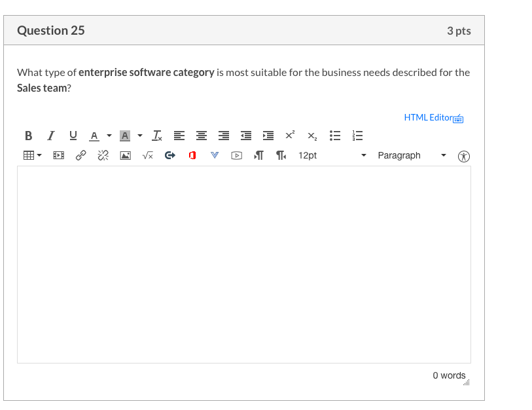Click the record/upload media icon
The image size is (532, 410).
point(236,156)
